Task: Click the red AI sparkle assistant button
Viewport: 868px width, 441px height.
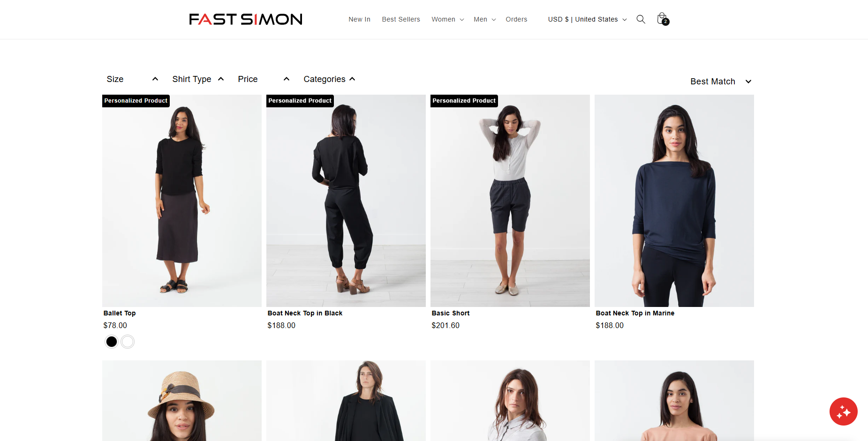Action: 843,411
